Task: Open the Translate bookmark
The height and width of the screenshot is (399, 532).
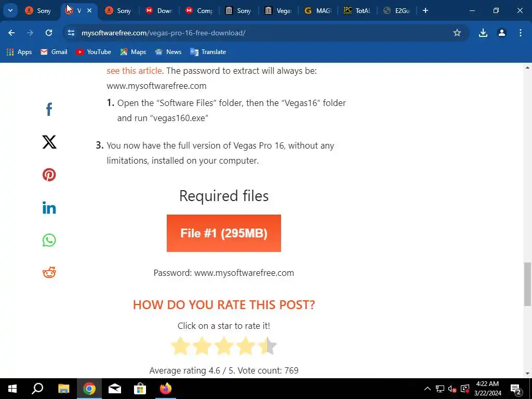Action: tap(208, 52)
